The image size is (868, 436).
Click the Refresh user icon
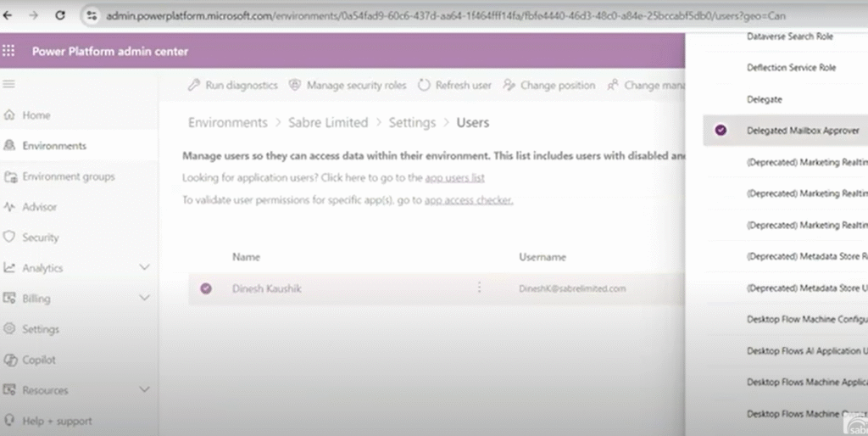click(x=424, y=85)
